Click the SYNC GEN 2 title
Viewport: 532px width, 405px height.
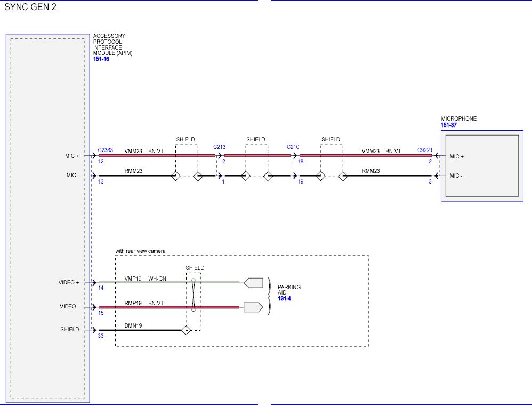(x=30, y=7)
